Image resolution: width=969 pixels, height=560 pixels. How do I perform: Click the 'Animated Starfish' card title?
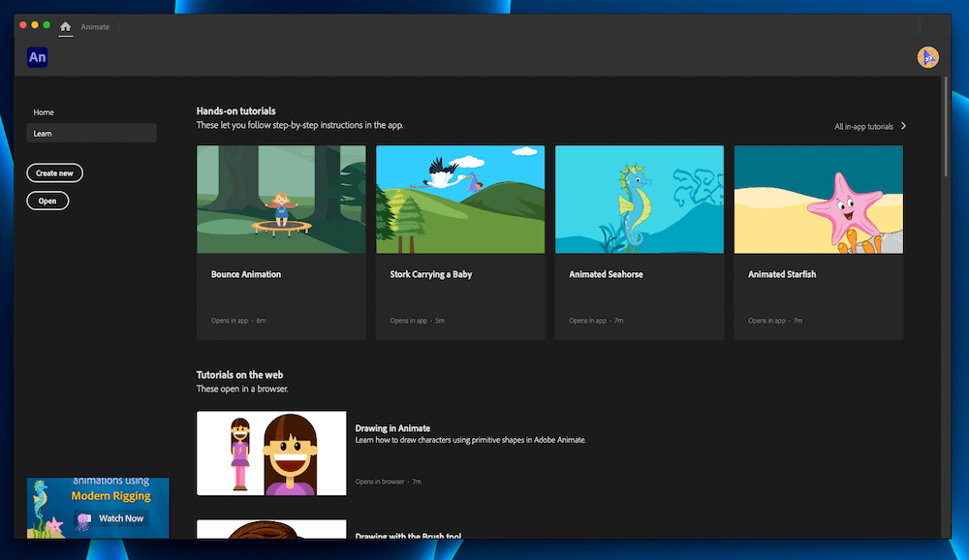[782, 274]
